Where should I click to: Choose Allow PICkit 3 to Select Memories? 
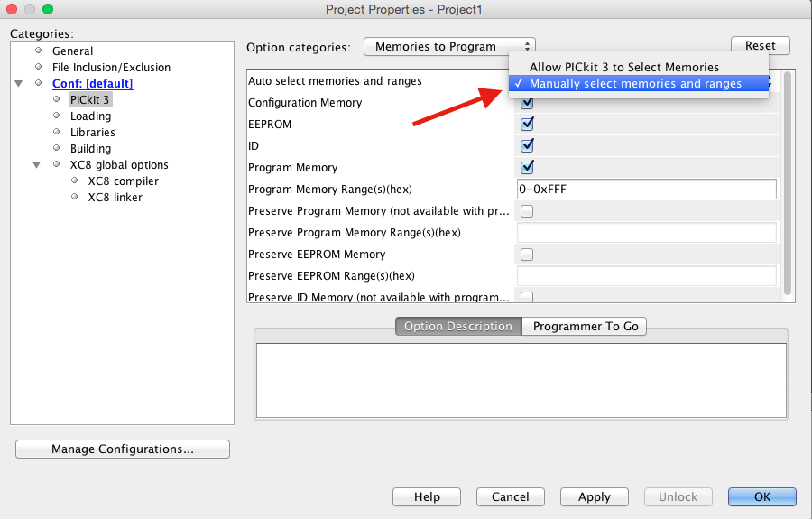click(x=623, y=67)
